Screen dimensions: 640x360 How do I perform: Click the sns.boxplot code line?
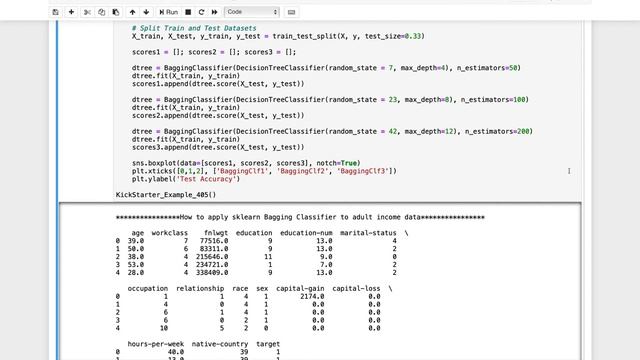click(246, 163)
